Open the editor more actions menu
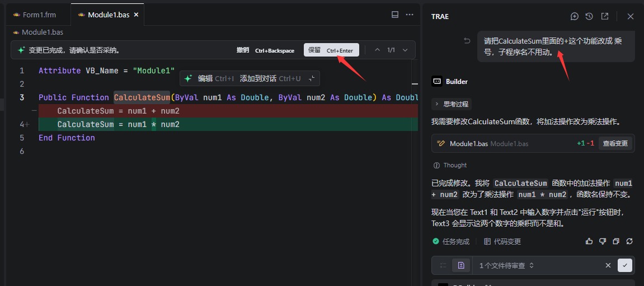The height and width of the screenshot is (286, 644). click(x=410, y=15)
